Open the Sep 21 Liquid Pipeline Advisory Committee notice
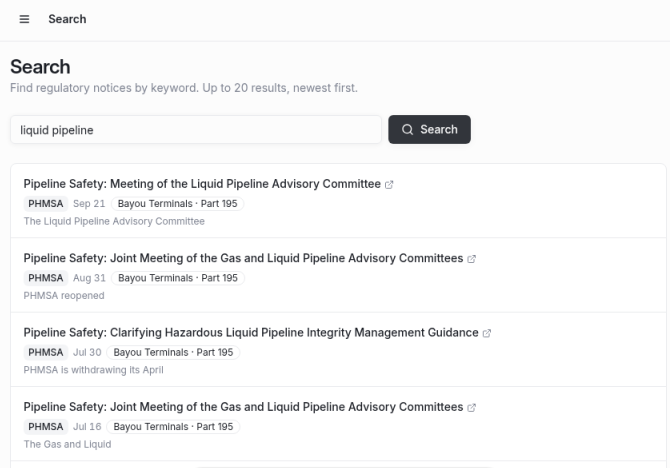 click(x=202, y=184)
